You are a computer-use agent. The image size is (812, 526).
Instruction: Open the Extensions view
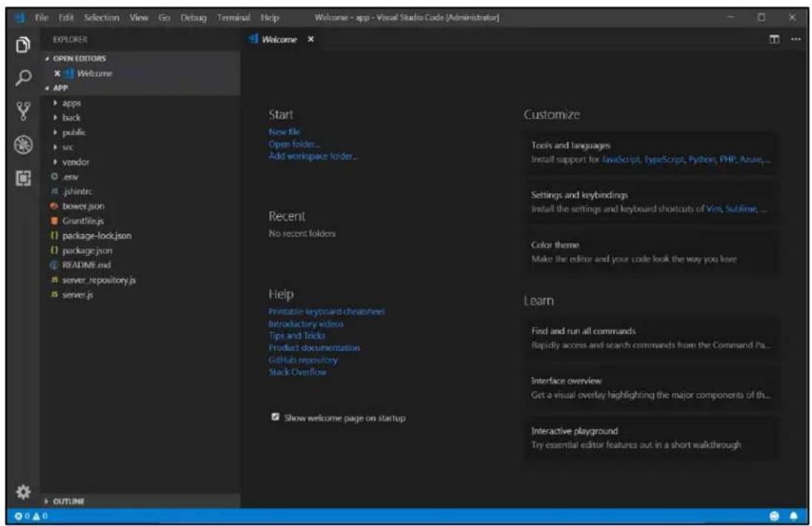(23, 178)
